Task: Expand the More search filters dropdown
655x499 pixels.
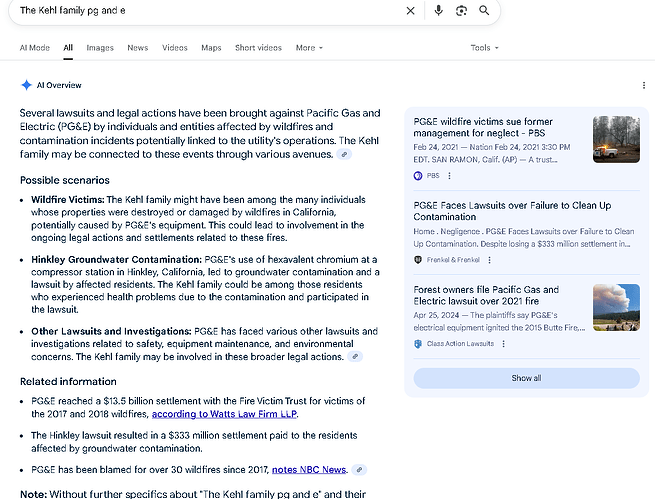Action: 309,48
